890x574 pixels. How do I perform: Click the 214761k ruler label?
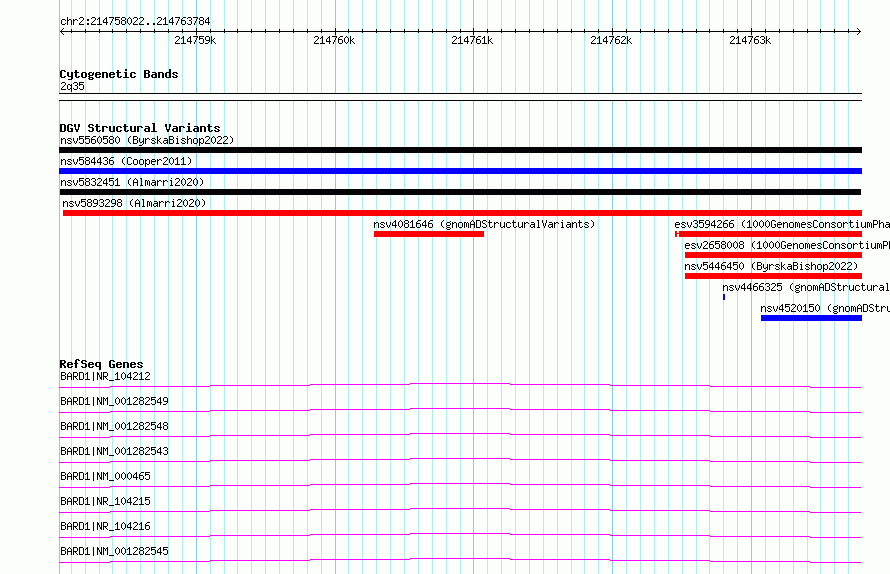point(472,40)
